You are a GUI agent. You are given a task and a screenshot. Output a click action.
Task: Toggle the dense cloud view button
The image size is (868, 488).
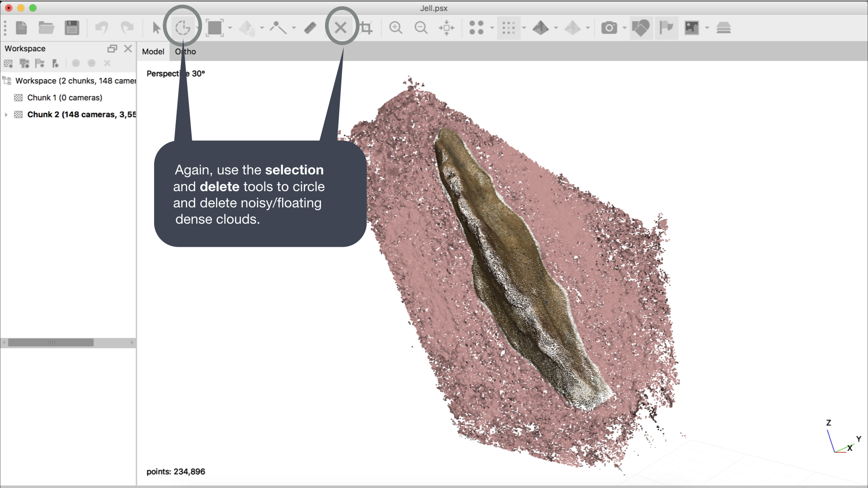[x=509, y=28]
